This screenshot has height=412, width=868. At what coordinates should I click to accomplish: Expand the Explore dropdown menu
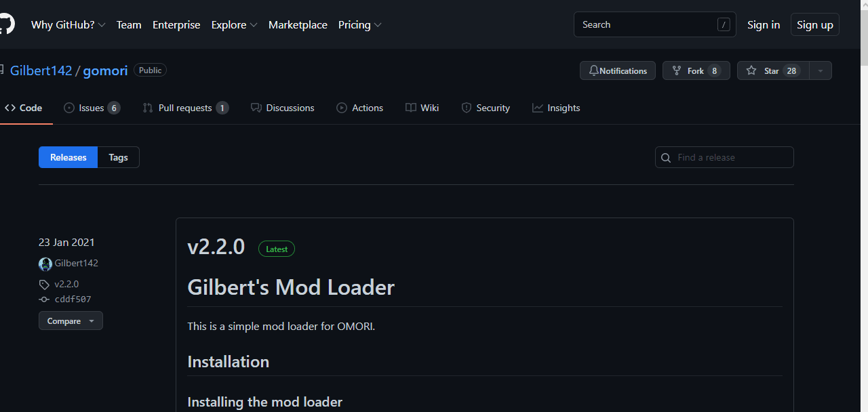click(234, 24)
